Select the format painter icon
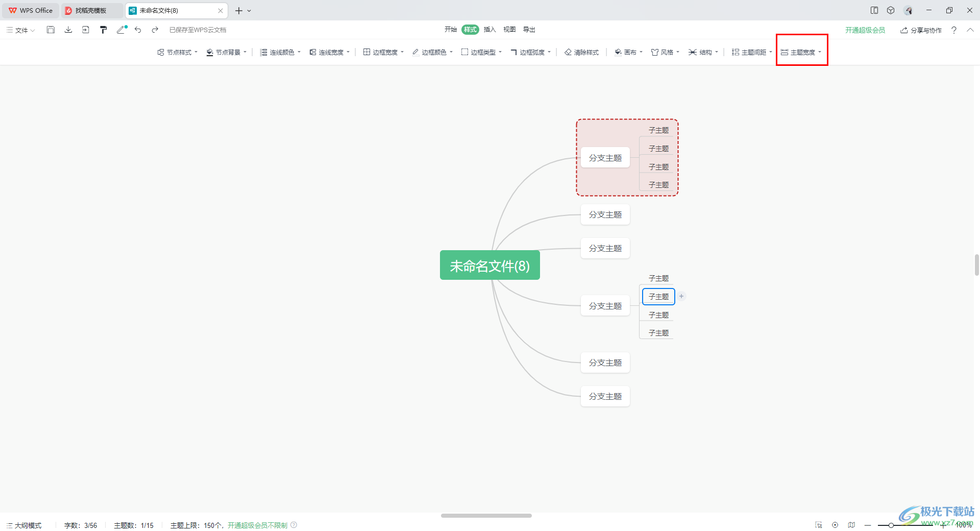 click(x=104, y=30)
